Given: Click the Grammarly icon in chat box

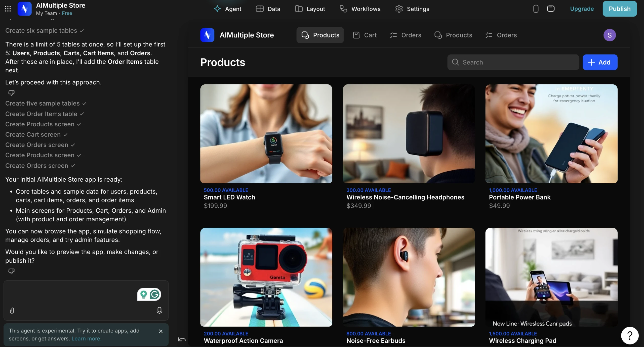Looking at the screenshot, I should click(x=155, y=294).
